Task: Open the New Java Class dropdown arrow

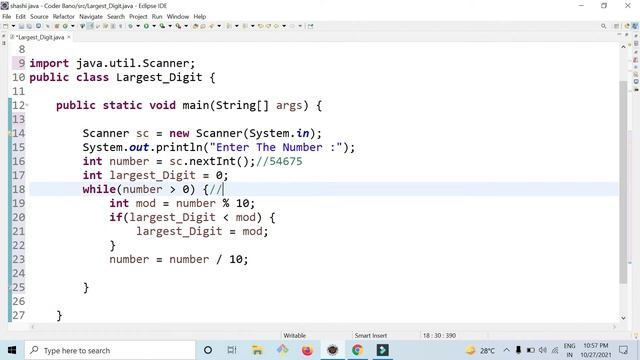Action: tap(73, 26)
